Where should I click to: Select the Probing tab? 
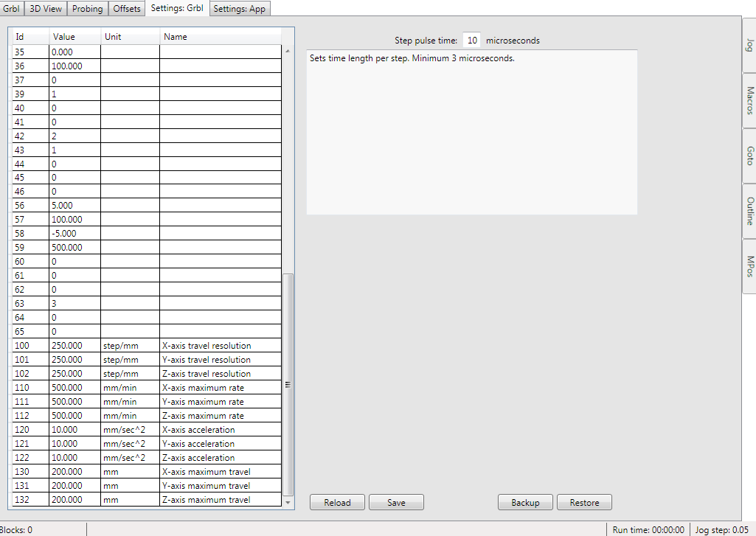[x=88, y=9]
